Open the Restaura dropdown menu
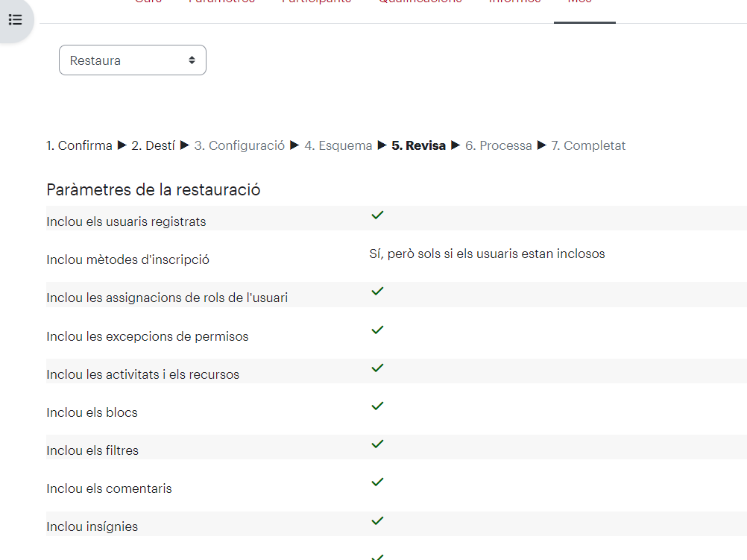Screen dimensions: 747x560 tap(133, 60)
